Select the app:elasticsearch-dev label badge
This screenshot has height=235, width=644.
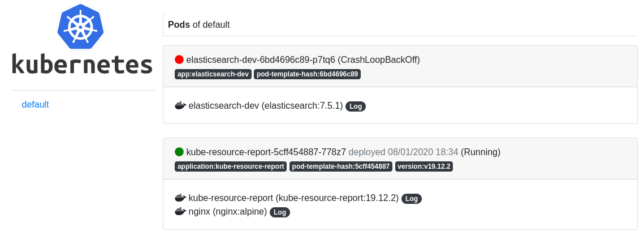click(x=213, y=74)
